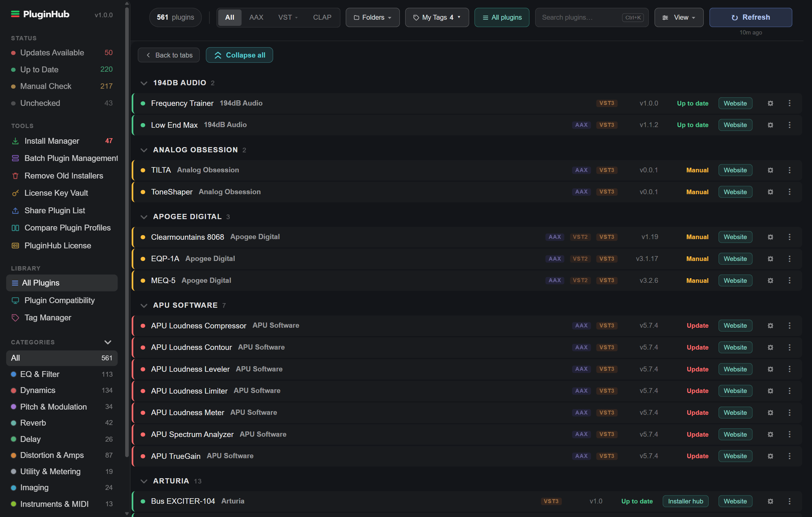Image resolution: width=812 pixels, height=517 pixels.
Task: Filter by Updates Available status
Action: (62, 53)
